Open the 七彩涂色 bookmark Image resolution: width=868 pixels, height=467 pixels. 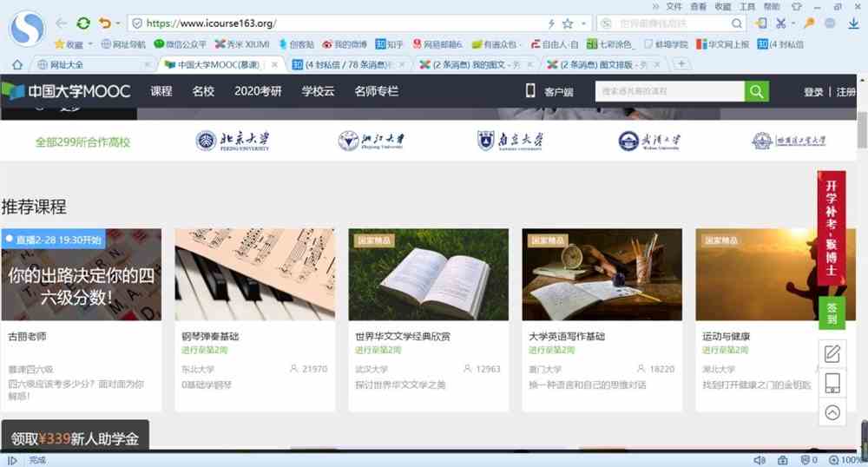(610, 44)
